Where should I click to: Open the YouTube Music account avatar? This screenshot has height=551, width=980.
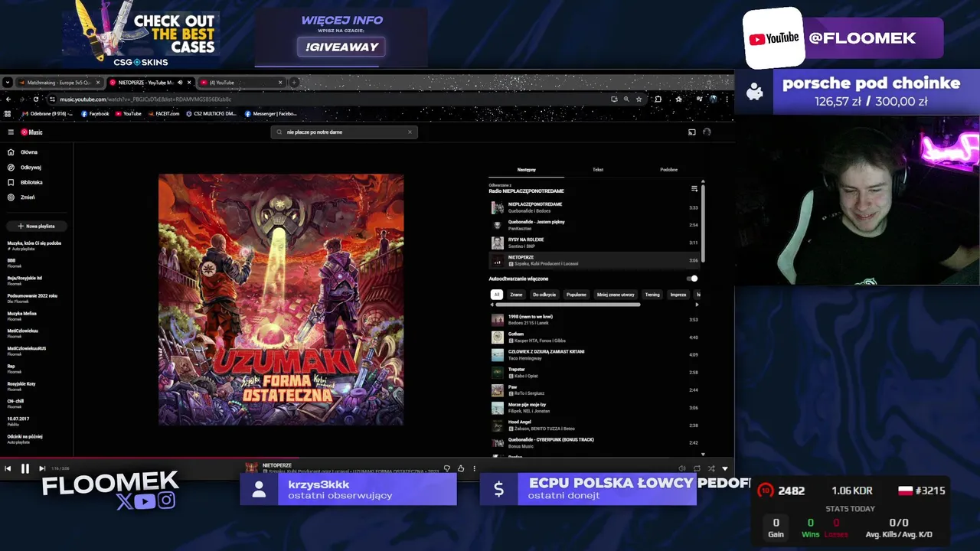click(707, 132)
